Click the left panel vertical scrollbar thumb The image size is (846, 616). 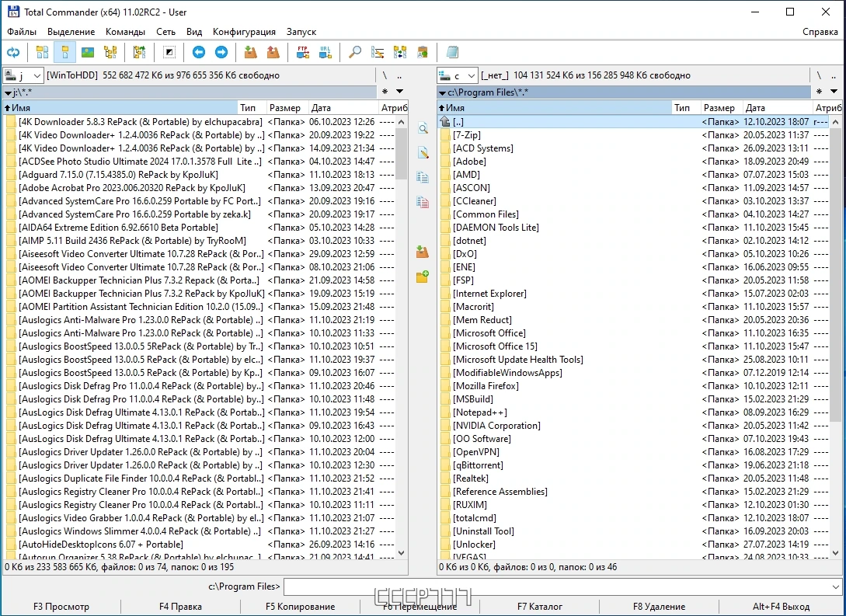click(x=401, y=153)
